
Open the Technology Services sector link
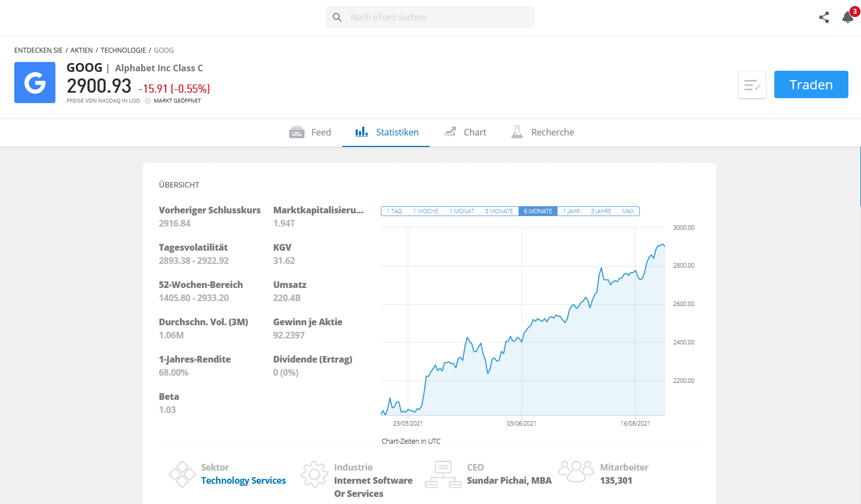coord(243,480)
